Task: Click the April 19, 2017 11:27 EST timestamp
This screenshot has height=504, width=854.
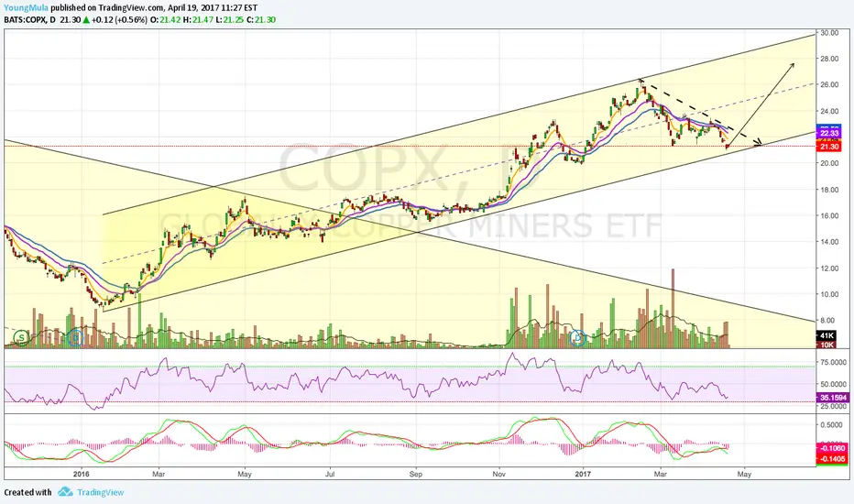Action: [x=212, y=8]
